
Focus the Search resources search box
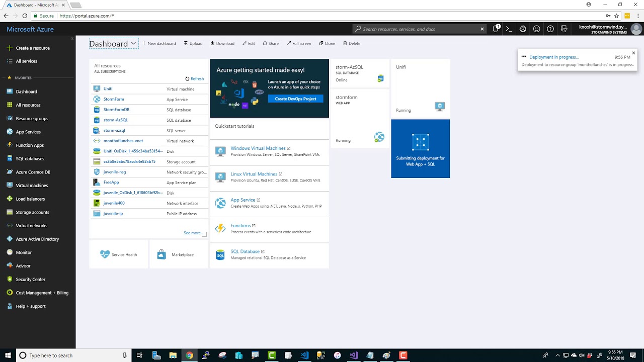tap(419, 29)
